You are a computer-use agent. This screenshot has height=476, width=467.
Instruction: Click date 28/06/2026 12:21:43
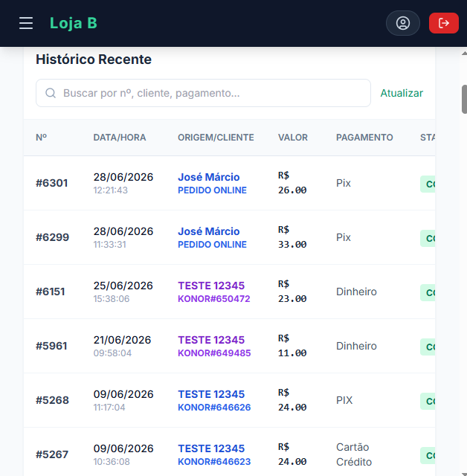tap(123, 183)
